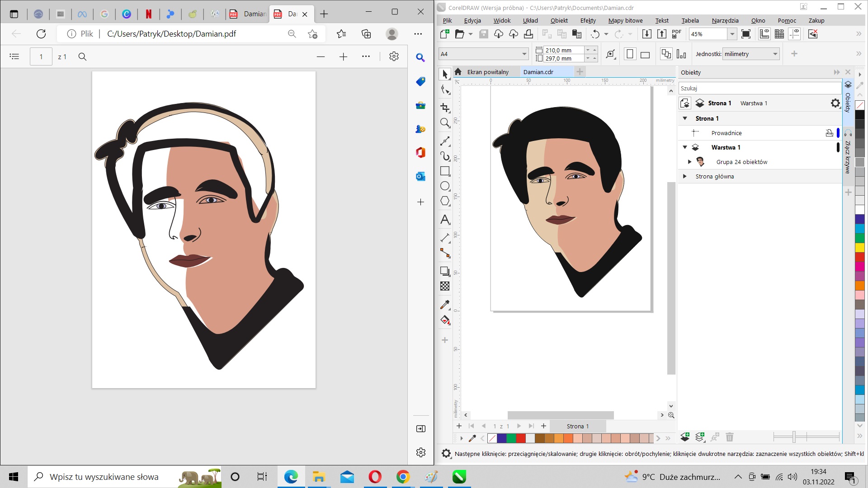Click the Publish to PDF icon
The image size is (868, 488).
tap(676, 34)
